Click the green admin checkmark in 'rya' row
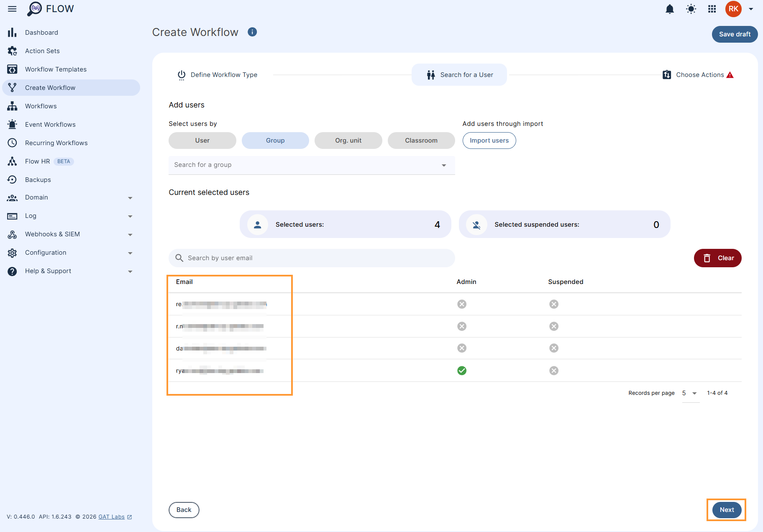763x532 pixels. point(462,371)
